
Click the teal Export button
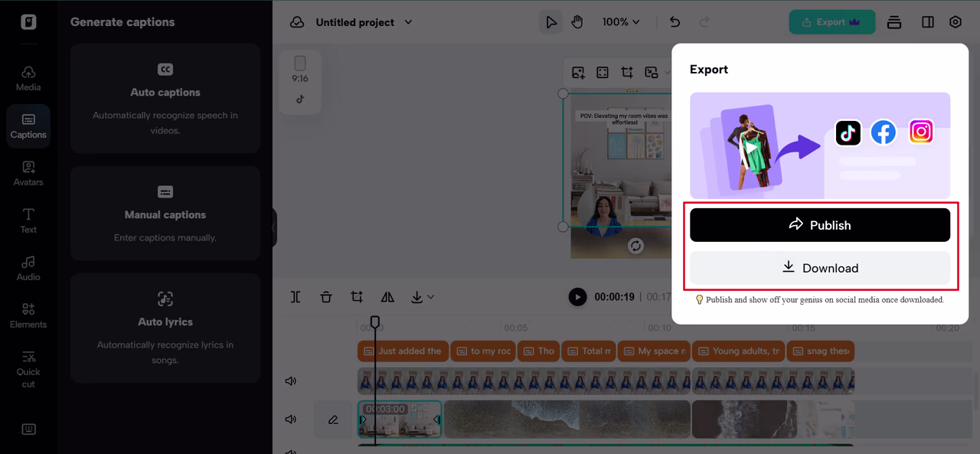(832, 22)
